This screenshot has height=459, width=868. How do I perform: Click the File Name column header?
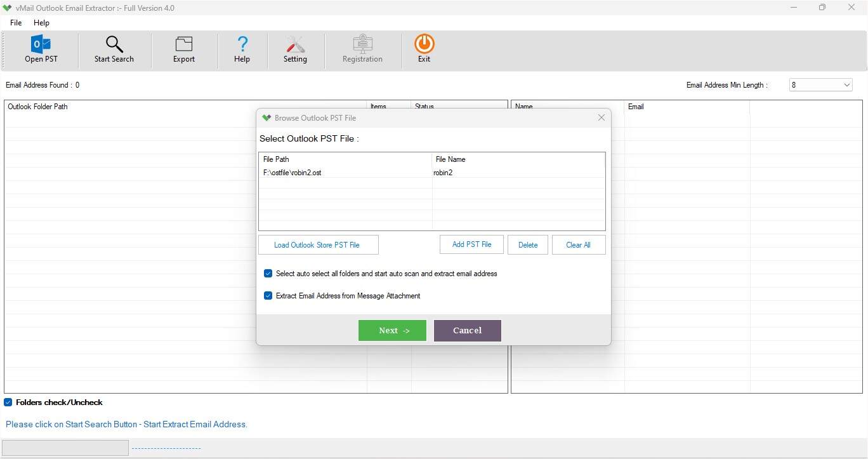pyautogui.click(x=518, y=159)
